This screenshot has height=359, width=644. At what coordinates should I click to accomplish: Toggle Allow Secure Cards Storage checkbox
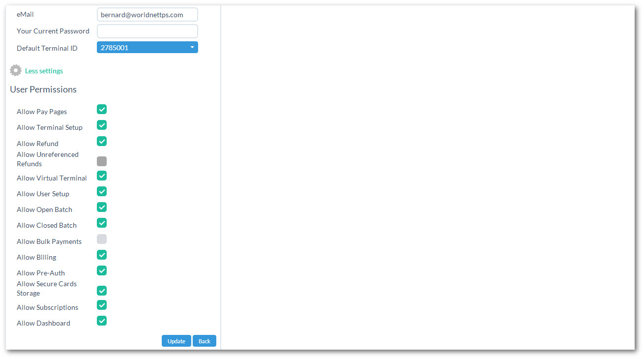coord(102,291)
